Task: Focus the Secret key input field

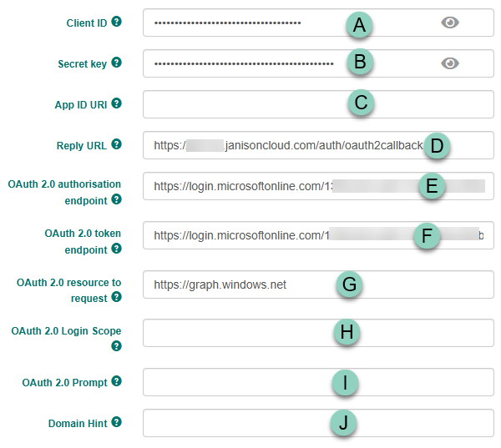Action: click(x=250, y=63)
